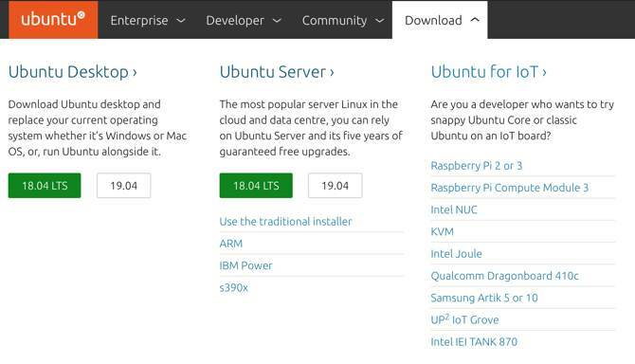The height and width of the screenshot is (364, 635).
Task: Open the Intel NUC link
Action: tap(454, 209)
